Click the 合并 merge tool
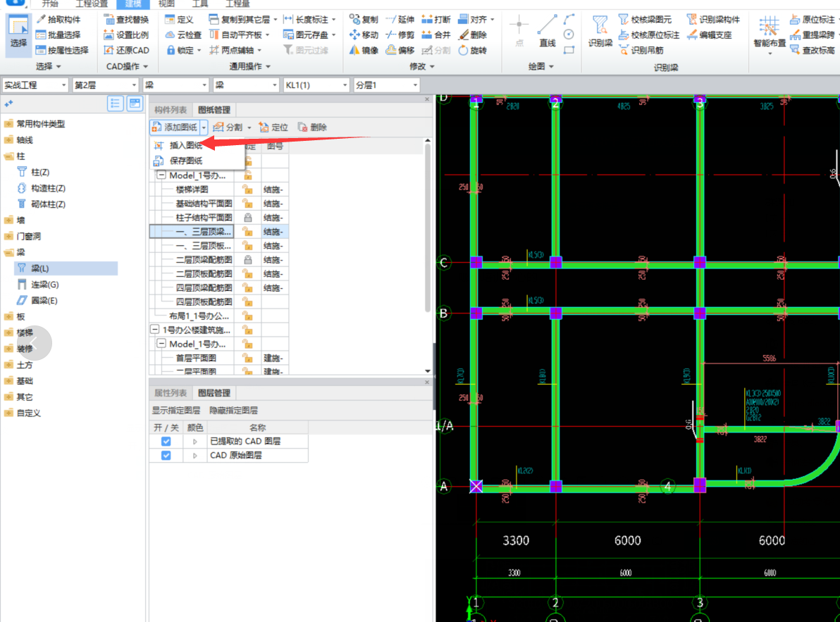 (436, 35)
